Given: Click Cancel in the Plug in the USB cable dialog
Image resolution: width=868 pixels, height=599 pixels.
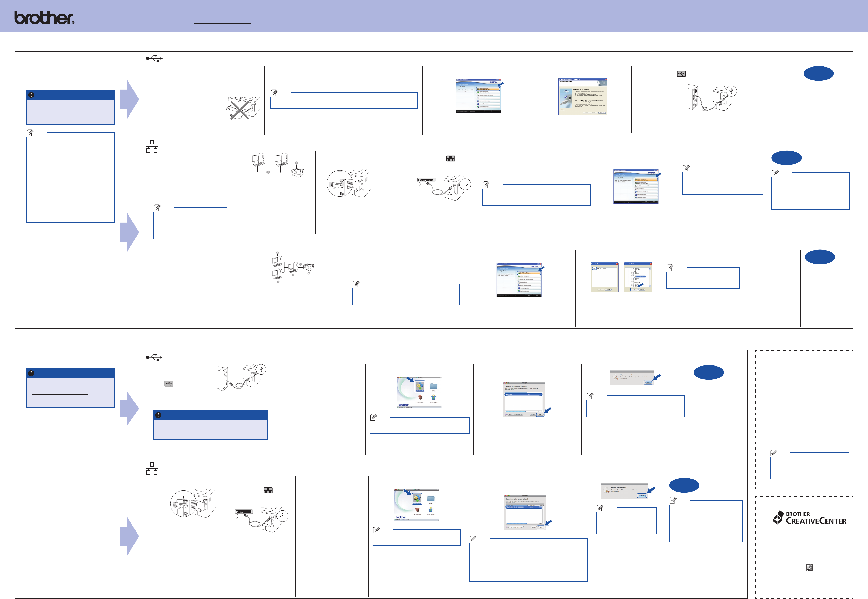Looking at the screenshot, I should pos(602,113).
